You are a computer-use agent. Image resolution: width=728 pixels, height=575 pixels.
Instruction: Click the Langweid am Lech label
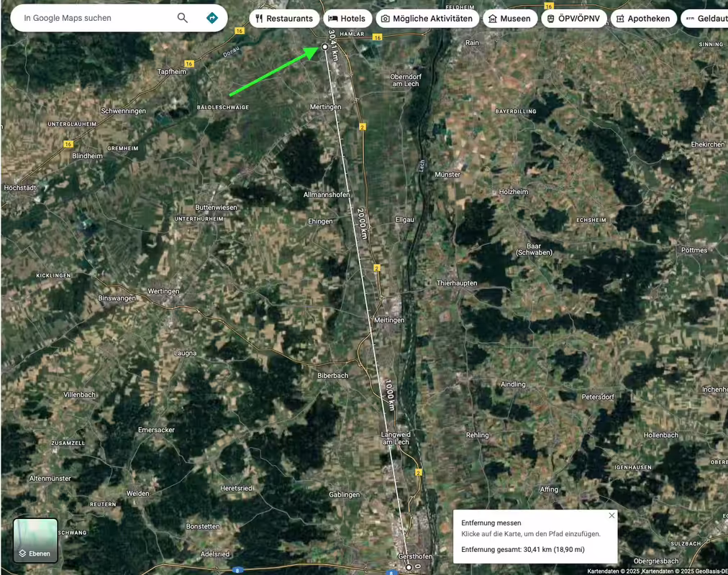coord(396,438)
